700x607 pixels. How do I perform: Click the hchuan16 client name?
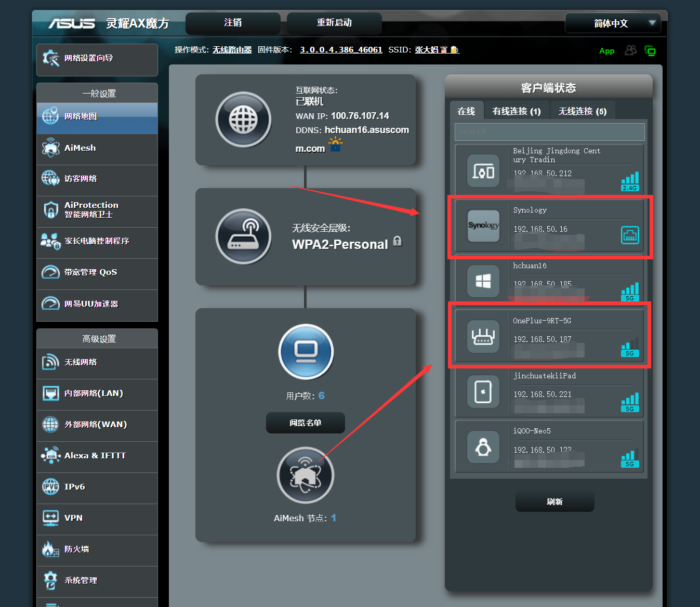click(530, 266)
